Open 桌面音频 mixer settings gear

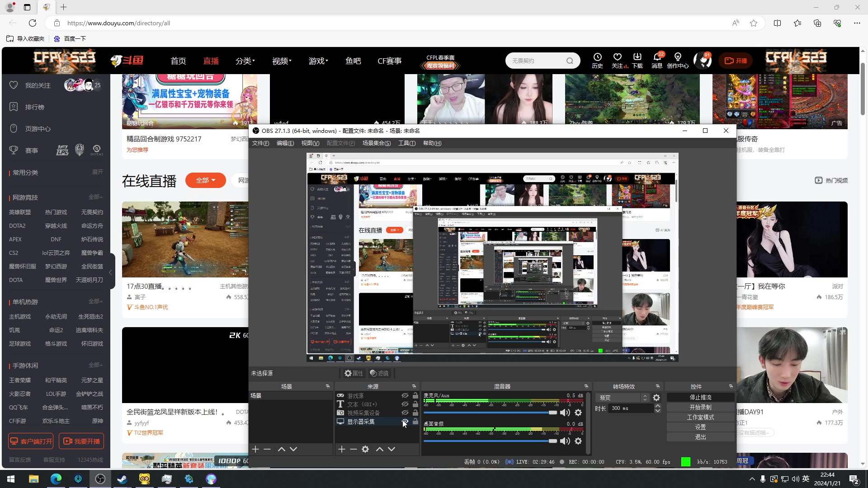pyautogui.click(x=578, y=441)
